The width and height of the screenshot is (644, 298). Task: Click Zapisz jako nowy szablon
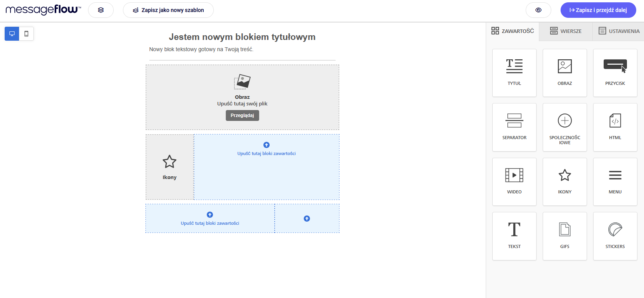168,10
